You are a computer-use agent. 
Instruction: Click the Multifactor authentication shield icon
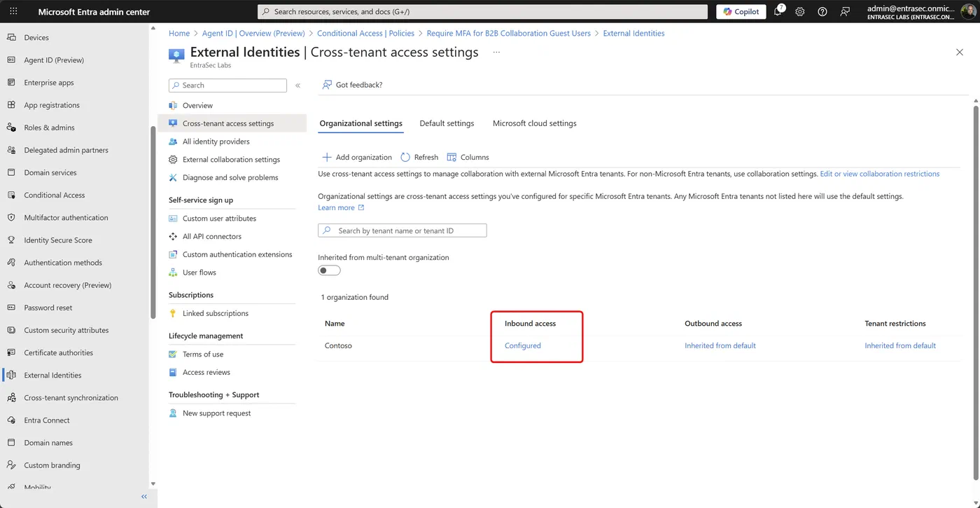coord(10,218)
